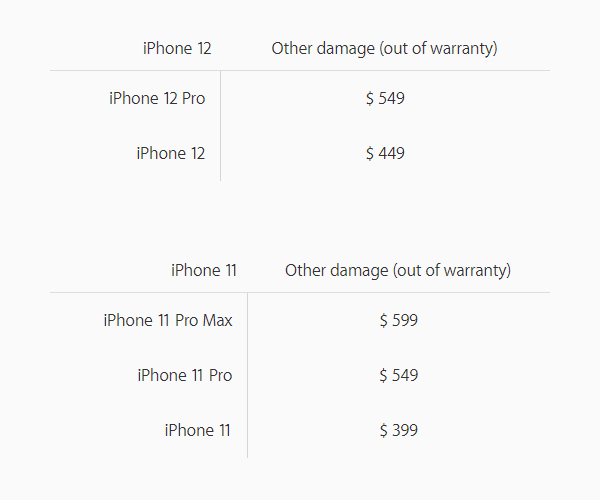Click the iPhone 11 table header
Viewport: 600px width, 500px height.
click(x=204, y=270)
